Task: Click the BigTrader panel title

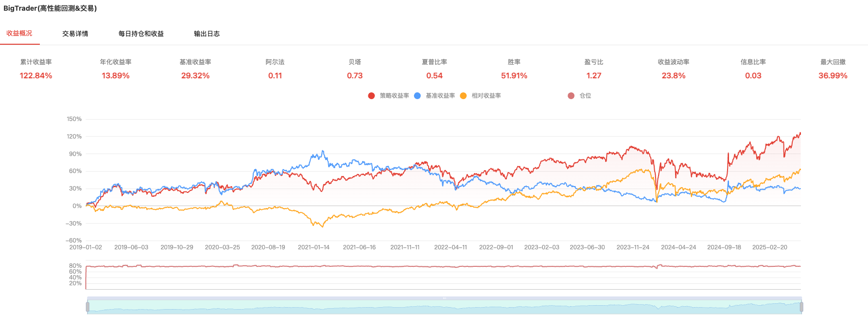Action: (50, 8)
